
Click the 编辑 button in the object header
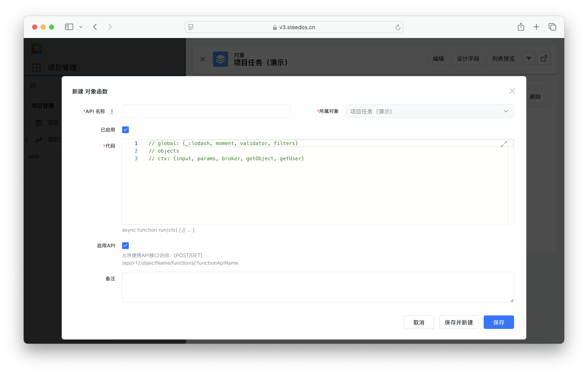pos(438,59)
